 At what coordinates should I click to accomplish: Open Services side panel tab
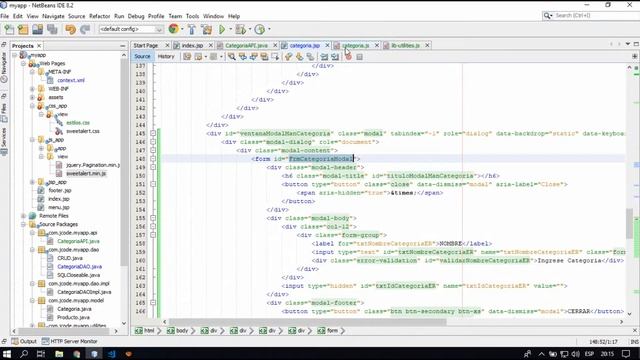(x=4, y=141)
